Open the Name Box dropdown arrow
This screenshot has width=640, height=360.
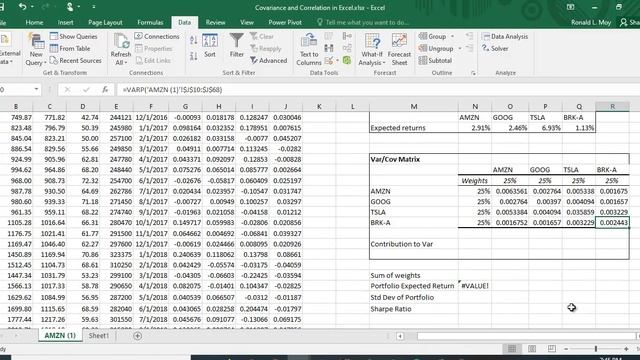[x=36, y=89]
